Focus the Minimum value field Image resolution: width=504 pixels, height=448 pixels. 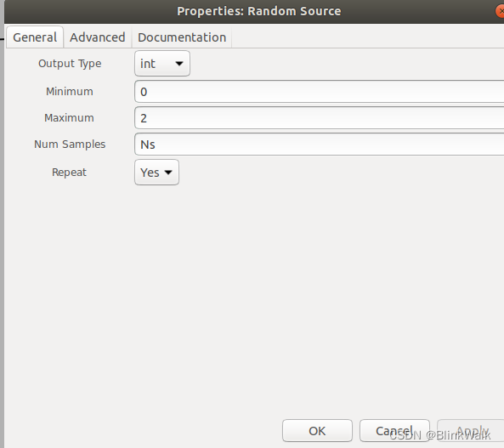pyautogui.click(x=320, y=92)
